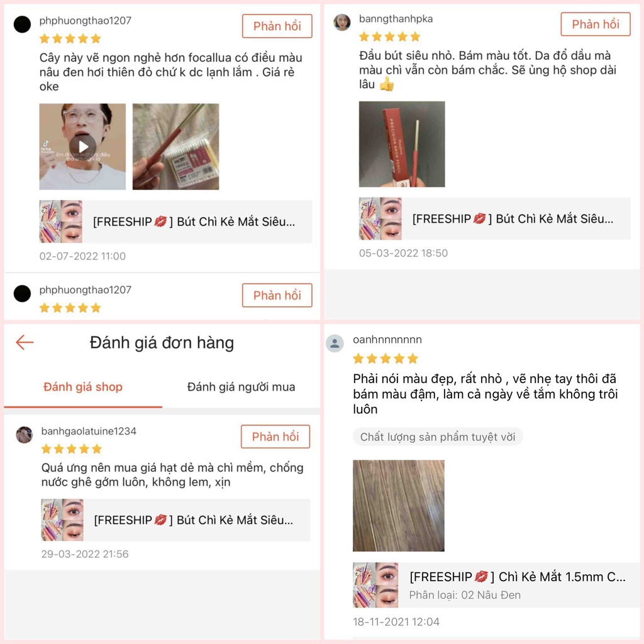Open banngthanhpka's profile avatar
The image size is (644, 644).
coord(341,23)
